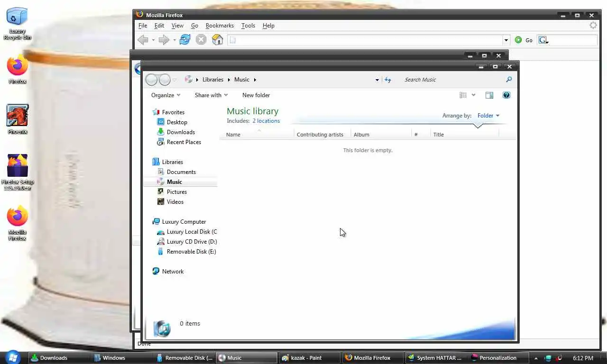This screenshot has width=607, height=364.
Task: Open View menu in Firefox
Action: pos(177,26)
